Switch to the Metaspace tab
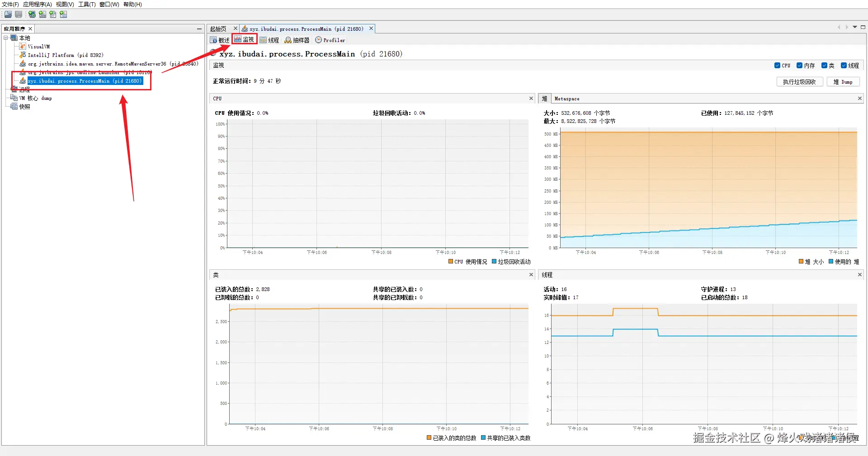This screenshot has height=456, width=868. pos(567,99)
